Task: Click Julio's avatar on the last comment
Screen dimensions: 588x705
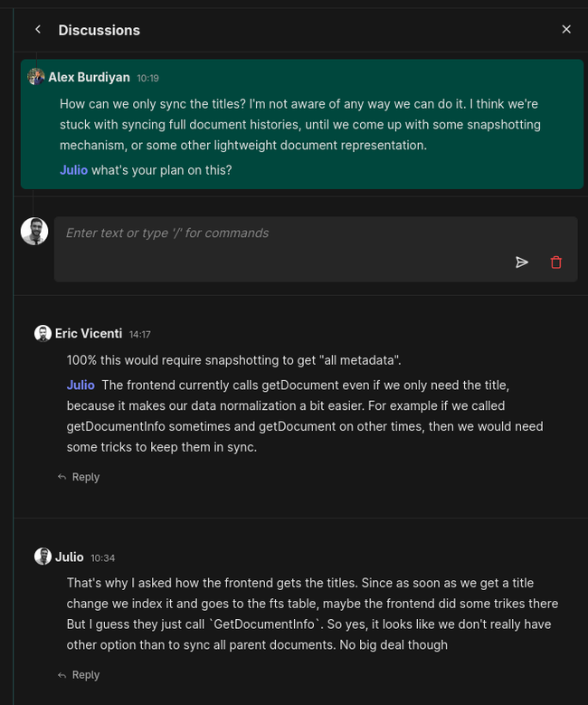Action: (43, 557)
